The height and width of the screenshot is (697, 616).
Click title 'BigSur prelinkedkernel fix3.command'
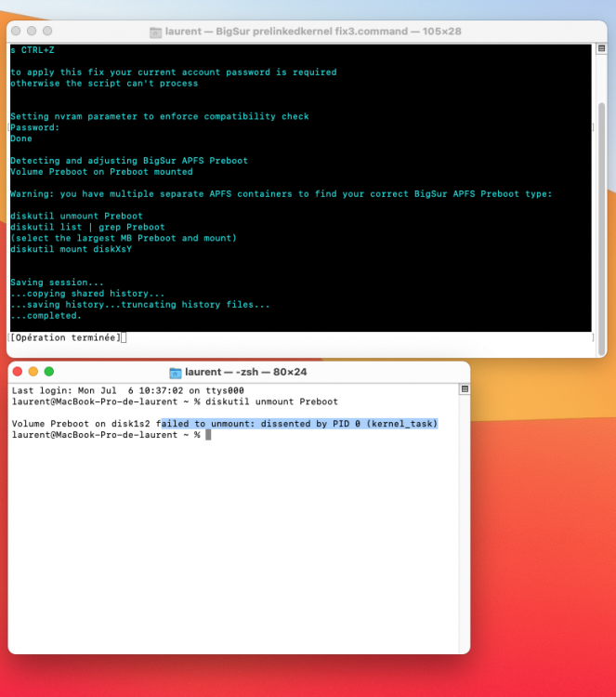coord(311,32)
